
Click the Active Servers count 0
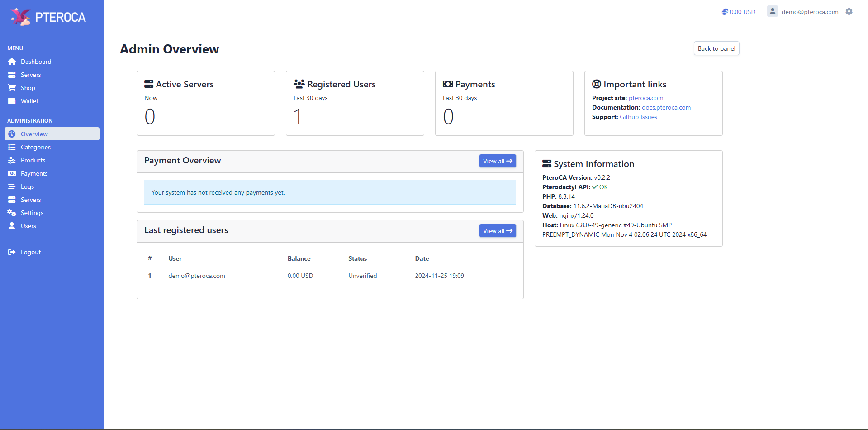point(150,117)
